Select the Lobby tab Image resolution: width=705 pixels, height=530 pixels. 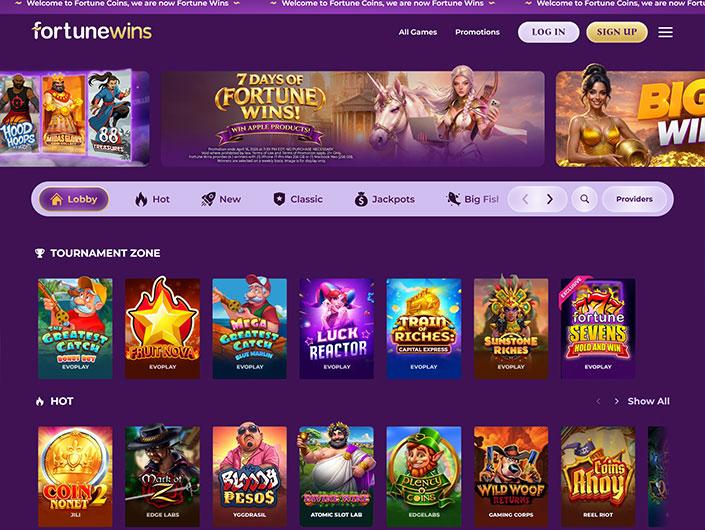(x=74, y=199)
